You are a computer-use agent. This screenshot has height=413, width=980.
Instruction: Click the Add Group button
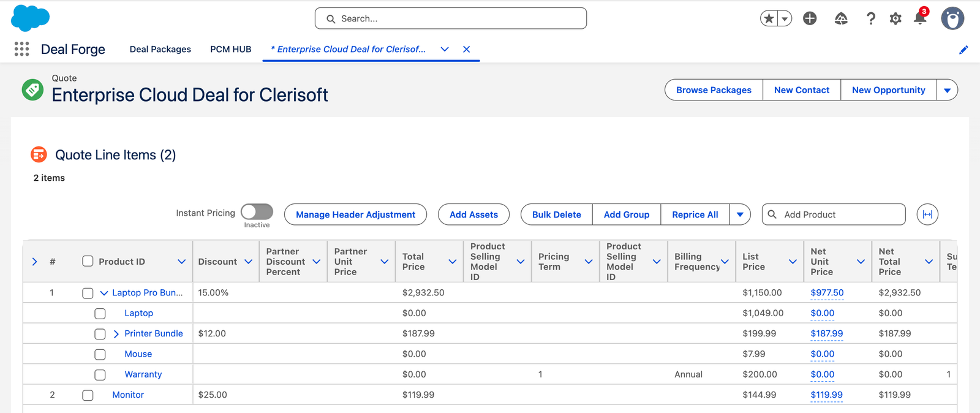click(627, 214)
